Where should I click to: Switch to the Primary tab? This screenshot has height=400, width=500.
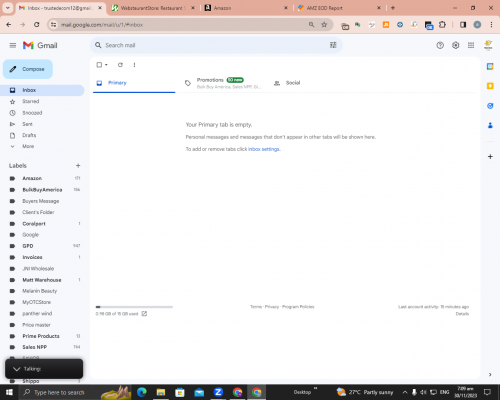point(134,83)
